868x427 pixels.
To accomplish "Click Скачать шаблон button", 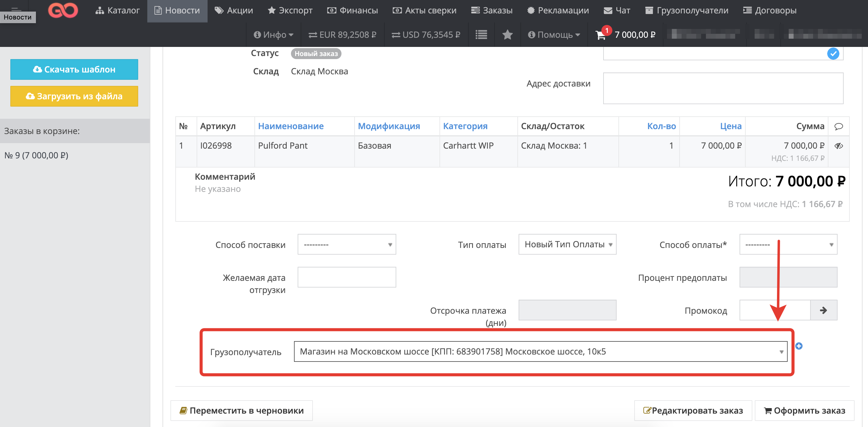I will click(x=74, y=69).
